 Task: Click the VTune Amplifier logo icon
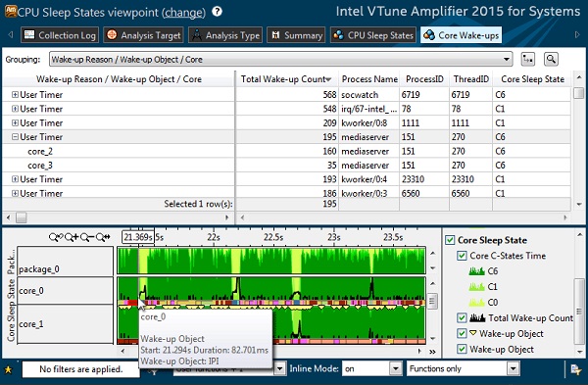pyautogui.click(x=11, y=12)
